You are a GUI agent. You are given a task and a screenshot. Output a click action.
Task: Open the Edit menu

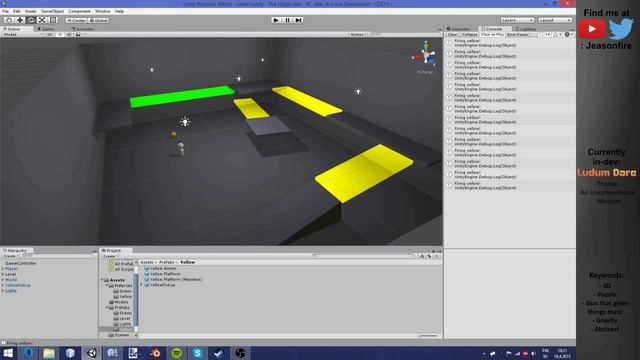pyautogui.click(x=17, y=11)
